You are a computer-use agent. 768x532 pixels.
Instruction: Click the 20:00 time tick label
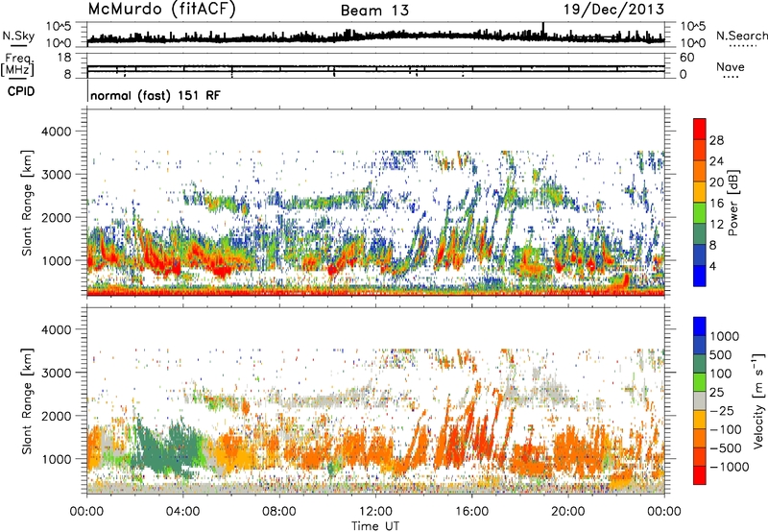[x=568, y=512]
